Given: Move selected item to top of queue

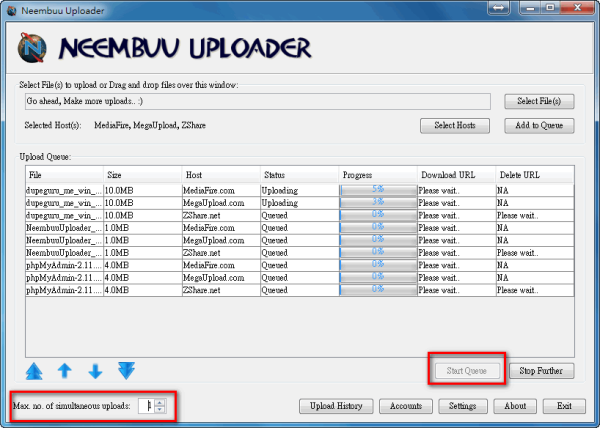Looking at the screenshot, I should point(34,371).
